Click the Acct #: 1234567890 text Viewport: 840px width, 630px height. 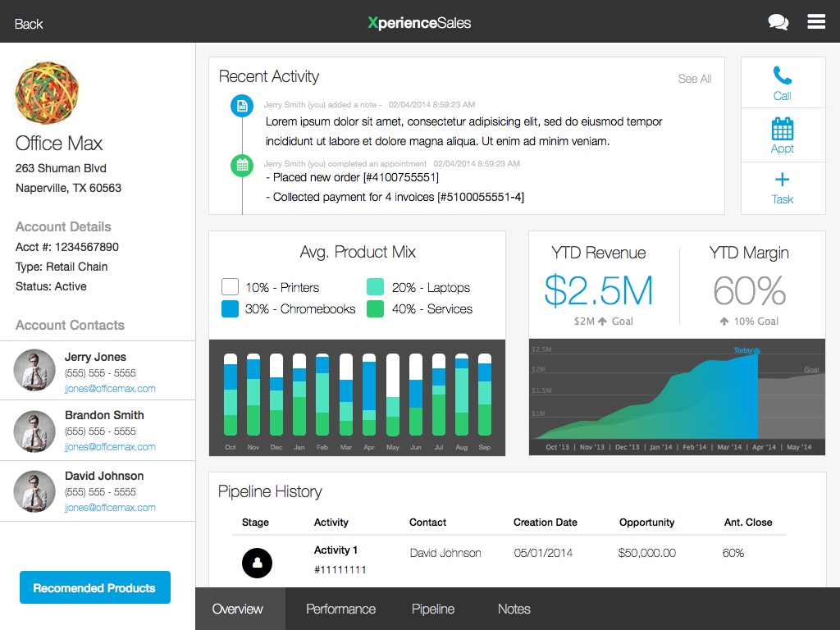tap(67, 247)
